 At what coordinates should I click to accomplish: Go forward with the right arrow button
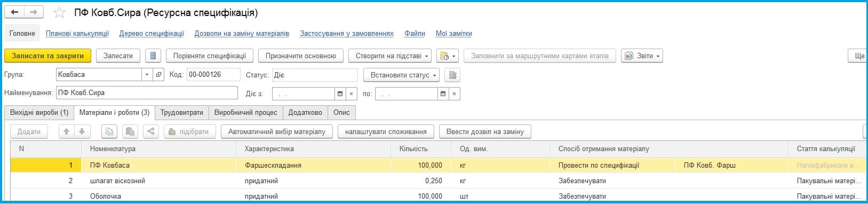(x=34, y=12)
